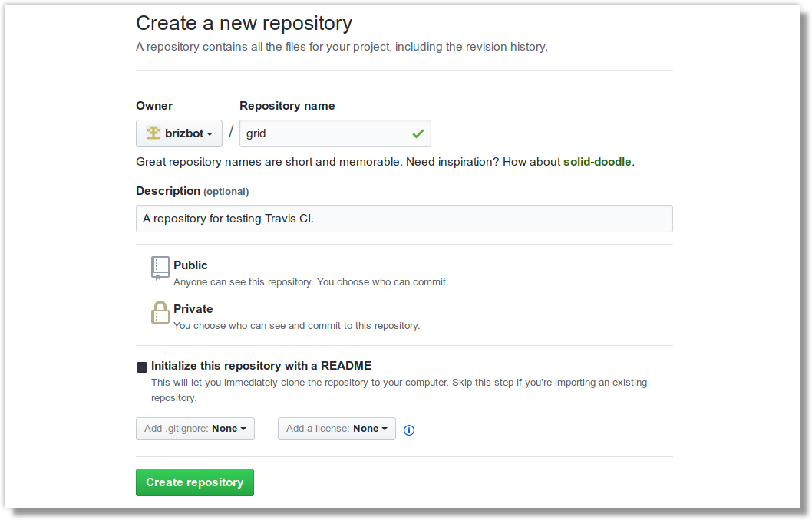Click the license info icon

[x=409, y=429]
